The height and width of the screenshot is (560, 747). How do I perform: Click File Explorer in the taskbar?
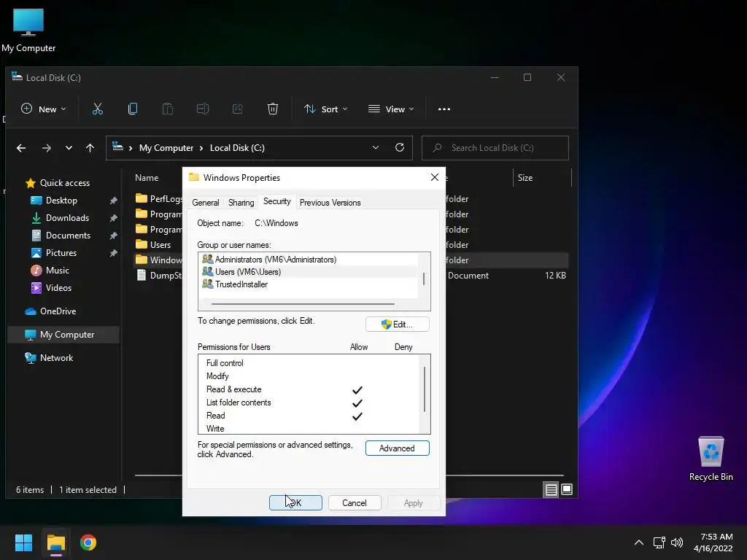coord(55,542)
